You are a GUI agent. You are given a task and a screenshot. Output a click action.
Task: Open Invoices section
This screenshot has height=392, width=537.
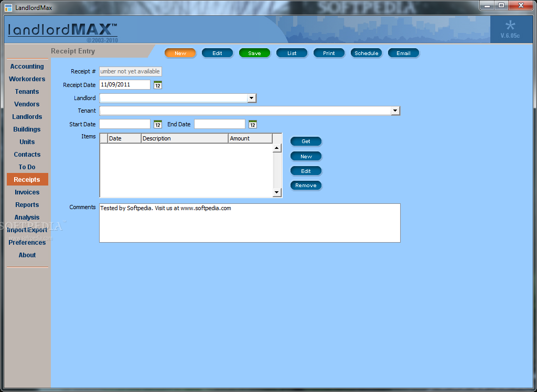pos(27,192)
